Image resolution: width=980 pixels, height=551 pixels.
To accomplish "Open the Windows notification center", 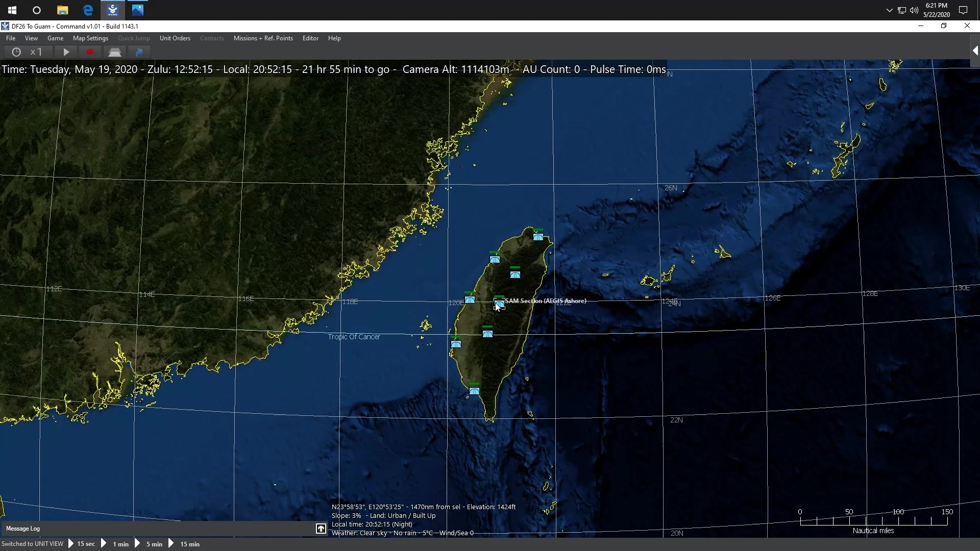I will 963,10.
